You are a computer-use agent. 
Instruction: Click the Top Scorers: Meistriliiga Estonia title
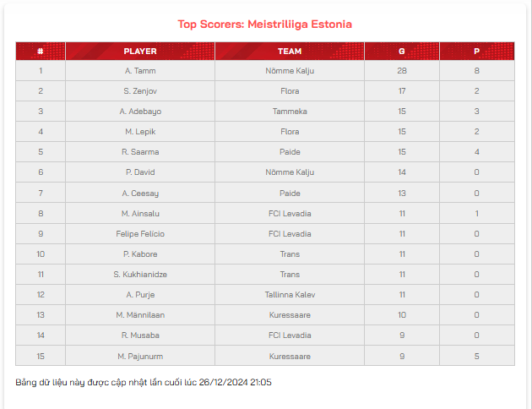pos(265,25)
